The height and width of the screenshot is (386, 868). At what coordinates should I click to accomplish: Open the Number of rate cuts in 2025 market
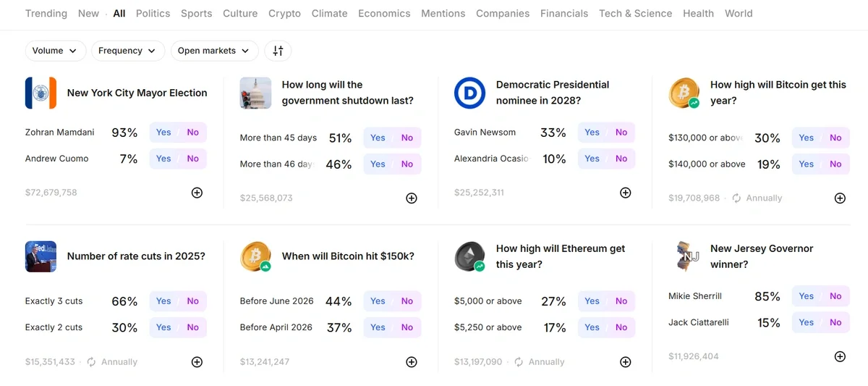pos(136,256)
